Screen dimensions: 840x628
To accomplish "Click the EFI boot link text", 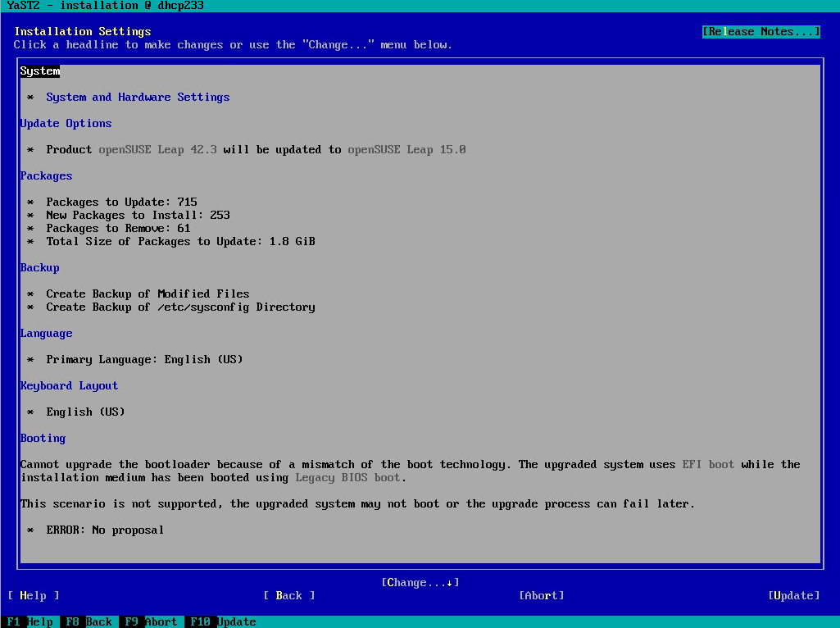I will pos(708,465).
